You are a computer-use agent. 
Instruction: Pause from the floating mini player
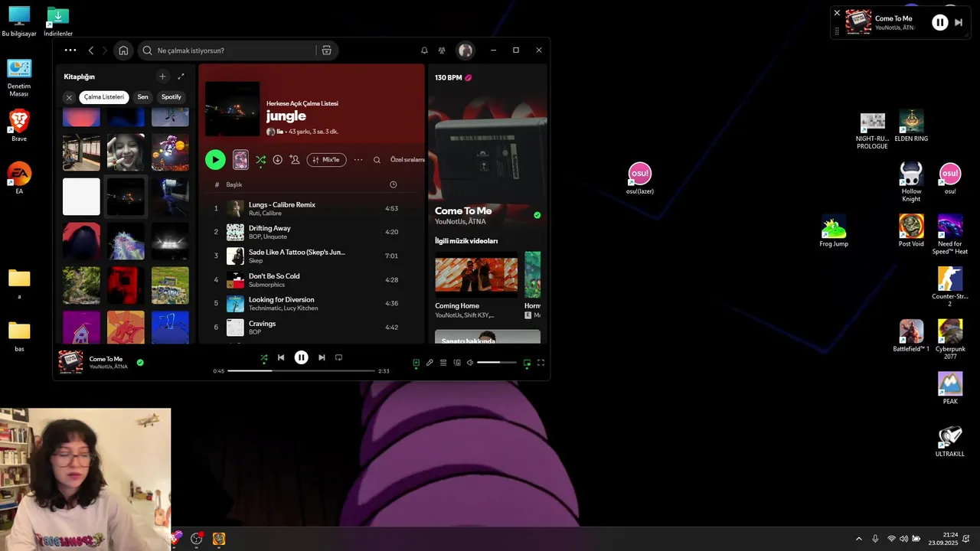(939, 22)
